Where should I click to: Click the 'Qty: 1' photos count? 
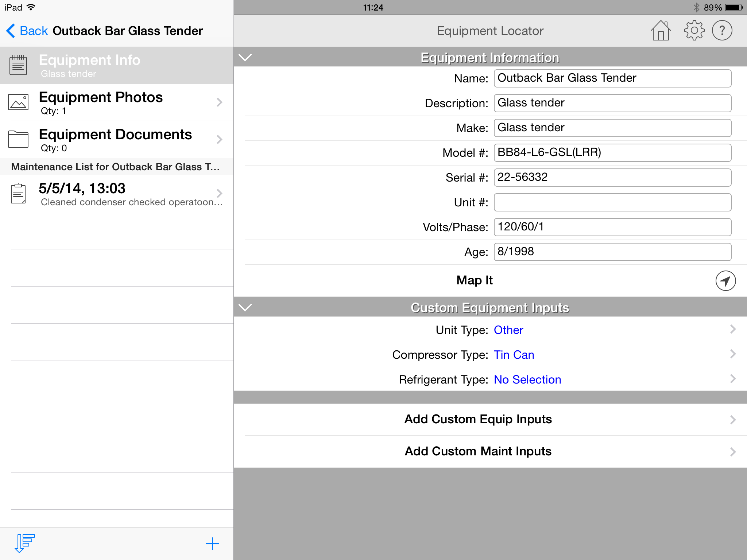click(x=54, y=111)
